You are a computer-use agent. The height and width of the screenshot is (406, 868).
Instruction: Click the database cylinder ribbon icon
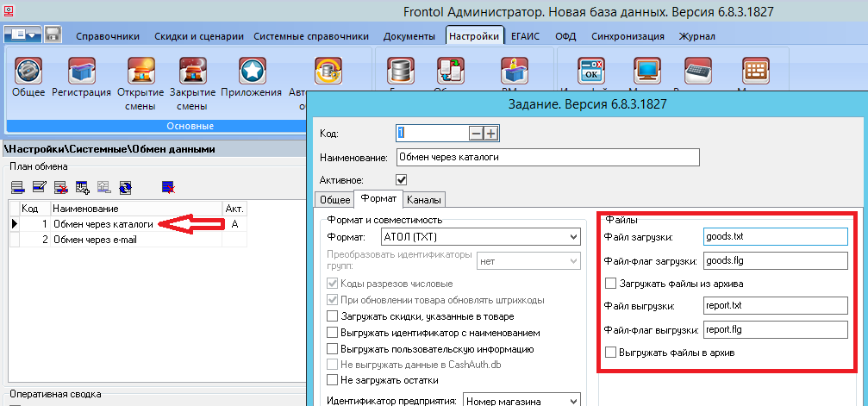[399, 72]
